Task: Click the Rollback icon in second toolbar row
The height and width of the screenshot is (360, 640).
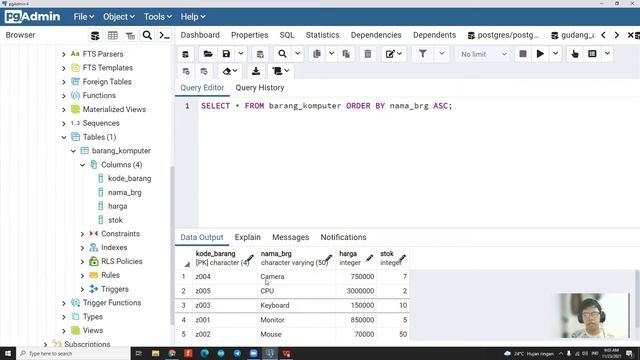Action: point(204,71)
